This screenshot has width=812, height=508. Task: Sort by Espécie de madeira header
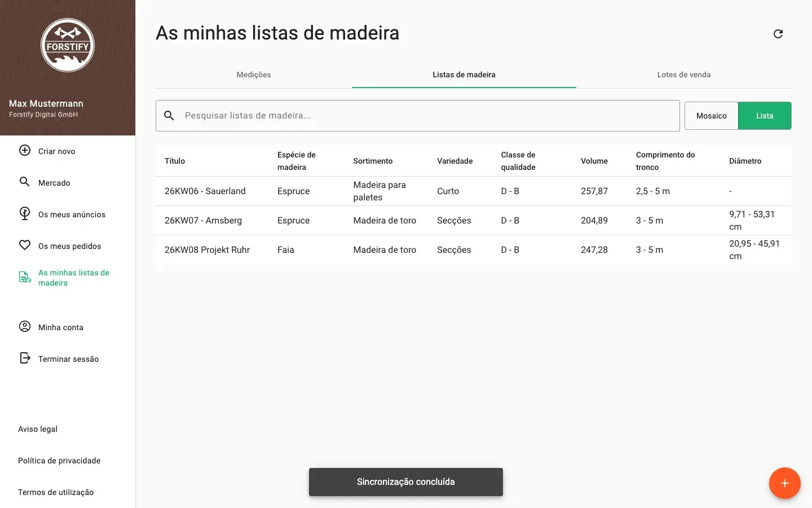point(297,161)
